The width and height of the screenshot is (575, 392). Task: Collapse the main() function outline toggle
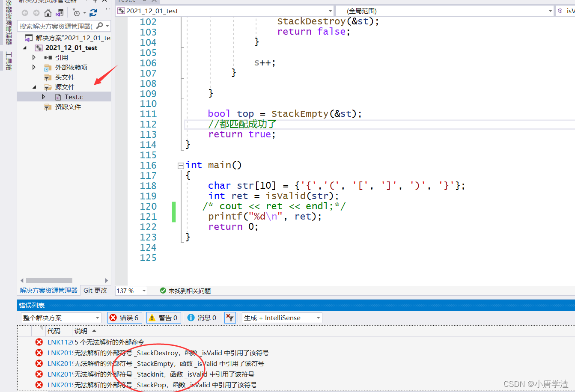pos(181,165)
